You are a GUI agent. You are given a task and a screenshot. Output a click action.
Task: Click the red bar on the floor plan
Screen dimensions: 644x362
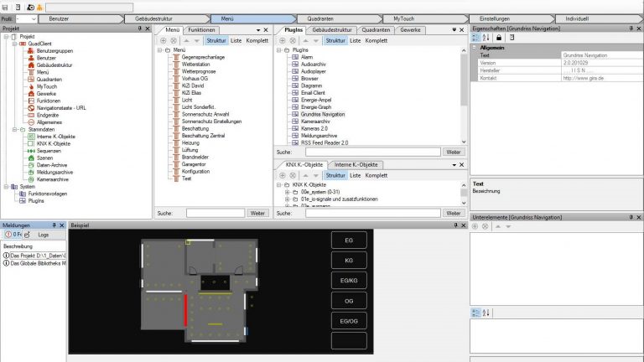click(185, 308)
